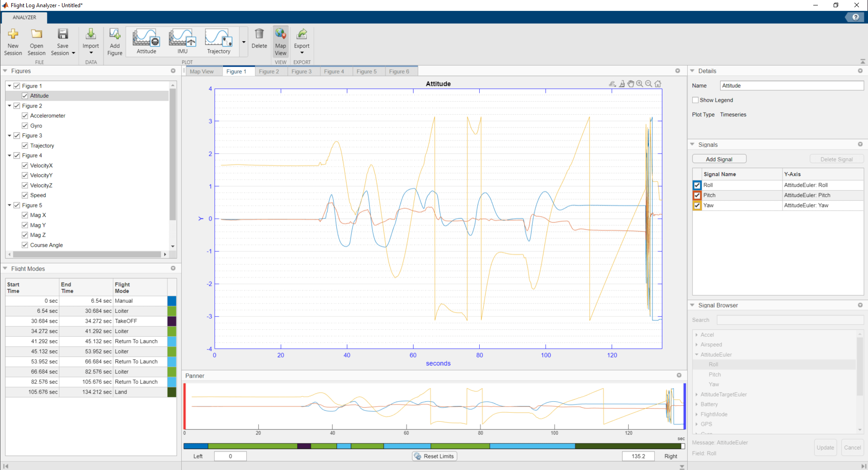This screenshot has height=470, width=868.
Task: Uncheck VelocityZ under Figure 4
Action: click(x=25, y=185)
